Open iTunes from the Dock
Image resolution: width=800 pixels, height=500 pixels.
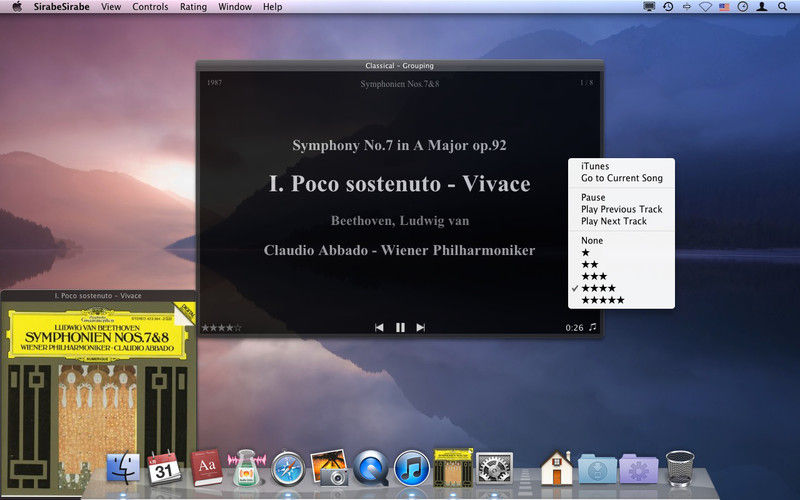pos(411,468)
